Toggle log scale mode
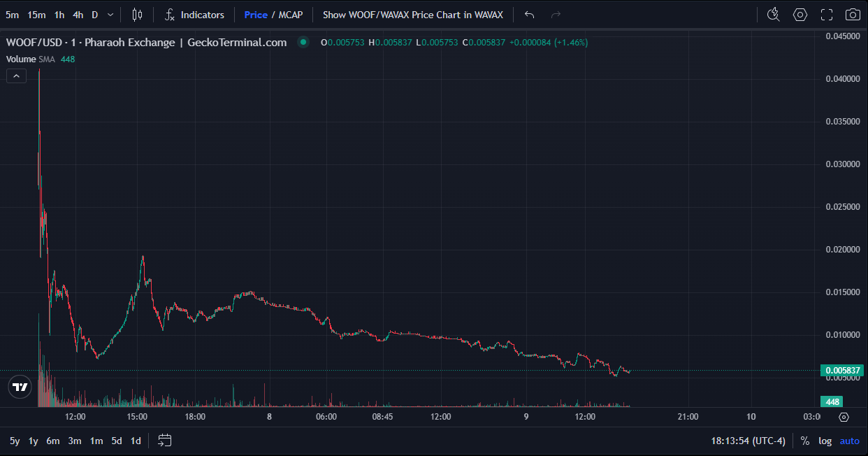This screenshot has height=456, width=868. [825, 441]
